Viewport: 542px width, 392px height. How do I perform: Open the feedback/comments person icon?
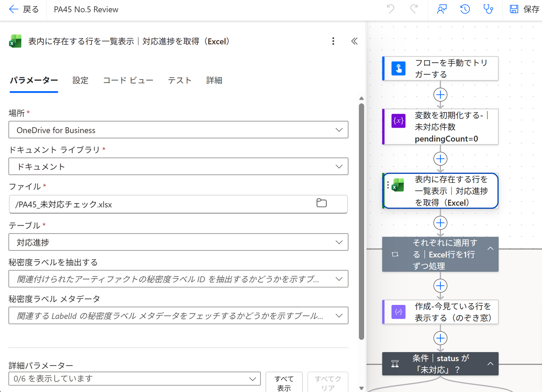442,9
